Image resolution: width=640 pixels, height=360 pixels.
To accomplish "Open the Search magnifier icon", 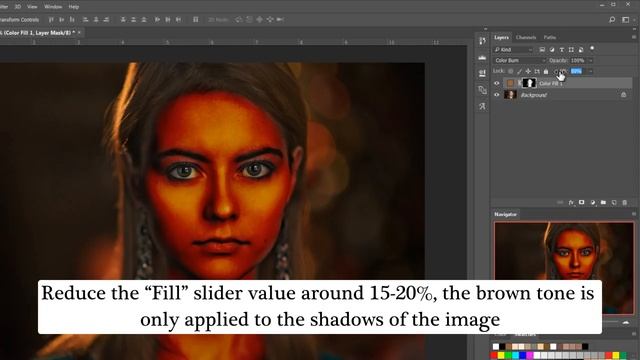I will pos(612,20).
